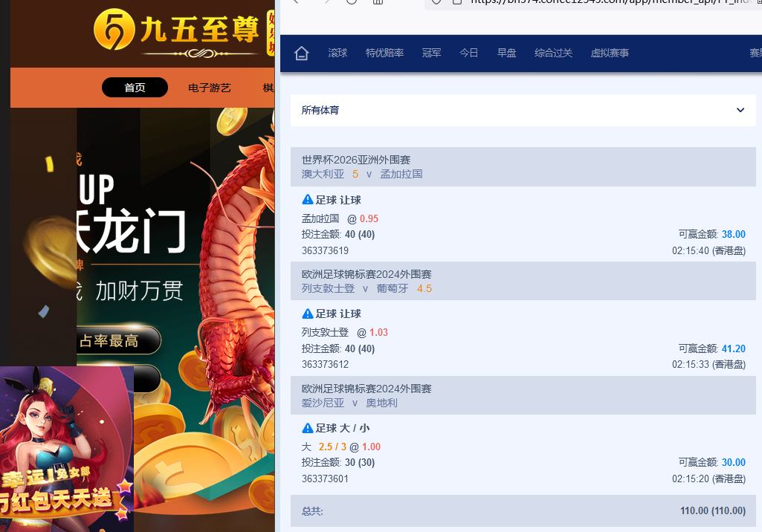This screenshot has height=532, width=762.
Task: Click team name 列支敦士登 in match header
Action: (328, 288)
